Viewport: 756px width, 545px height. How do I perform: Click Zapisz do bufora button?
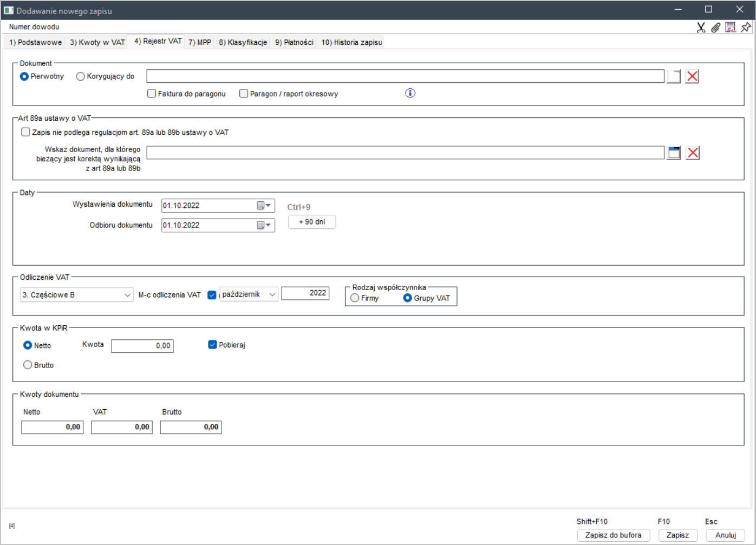pyautogui.click(x=613, y=535)
